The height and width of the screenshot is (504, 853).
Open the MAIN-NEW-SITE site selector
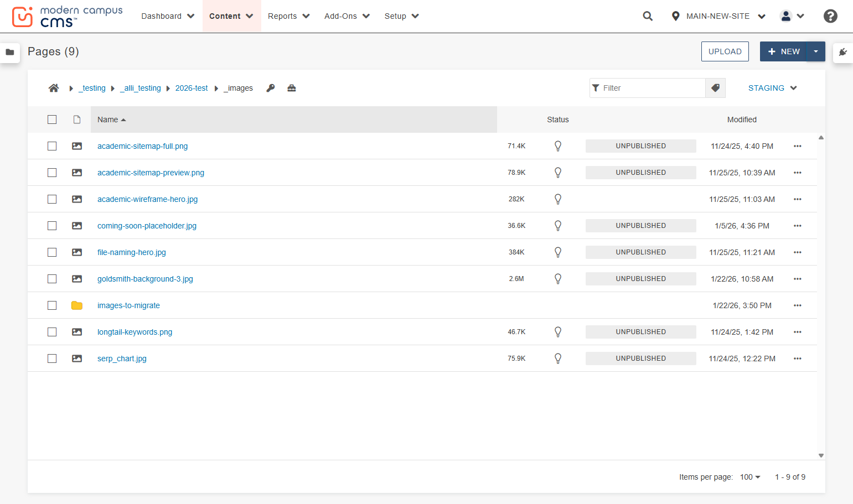(x=718, y=16)
